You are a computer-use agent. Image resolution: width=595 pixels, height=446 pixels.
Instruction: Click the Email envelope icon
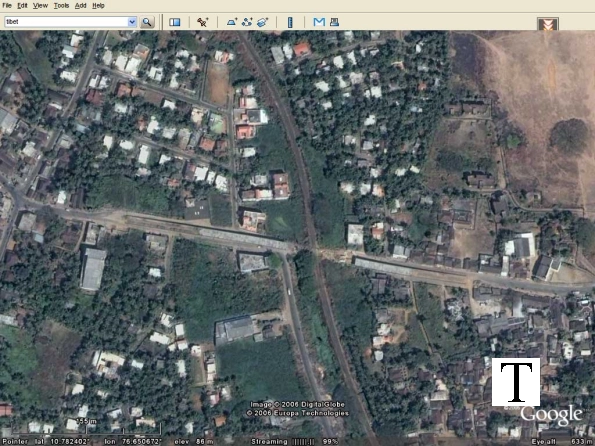[319, 22]
